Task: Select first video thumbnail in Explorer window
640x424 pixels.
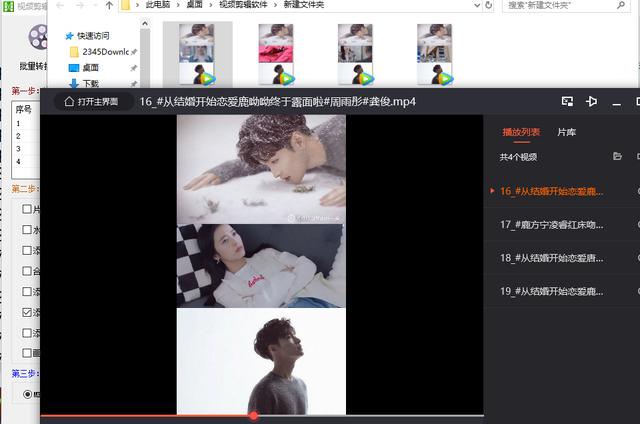Action: 197,54
